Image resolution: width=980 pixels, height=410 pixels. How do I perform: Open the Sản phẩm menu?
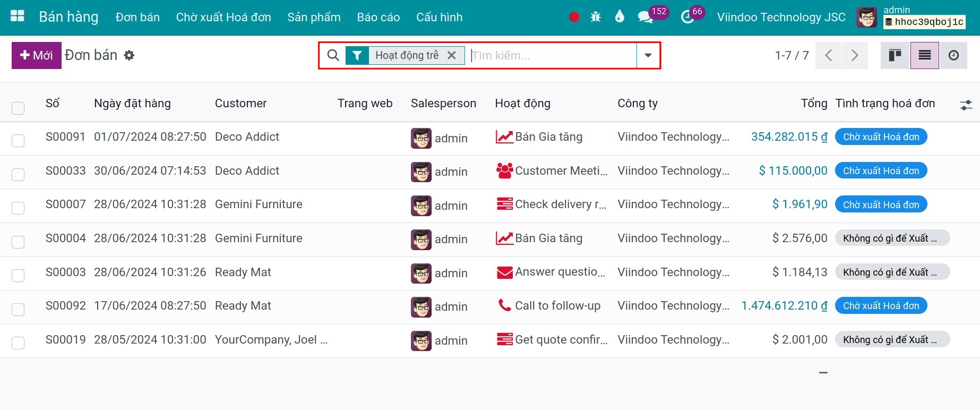point(314,17)
